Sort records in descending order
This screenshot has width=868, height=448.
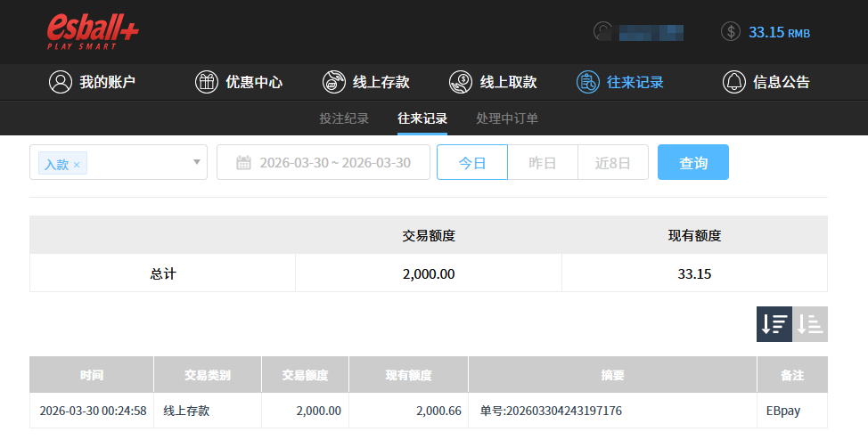pos(774,324)
